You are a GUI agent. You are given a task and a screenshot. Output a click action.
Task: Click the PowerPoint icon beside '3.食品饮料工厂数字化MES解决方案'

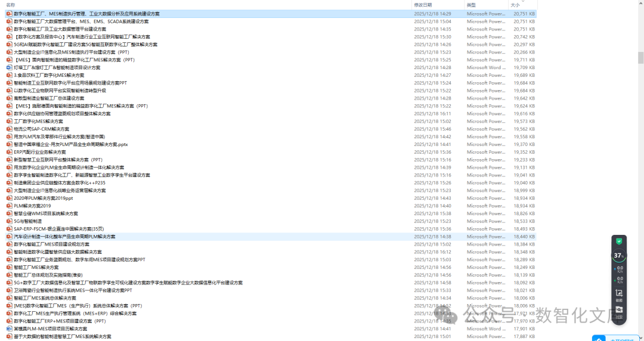tap(9, 75)
